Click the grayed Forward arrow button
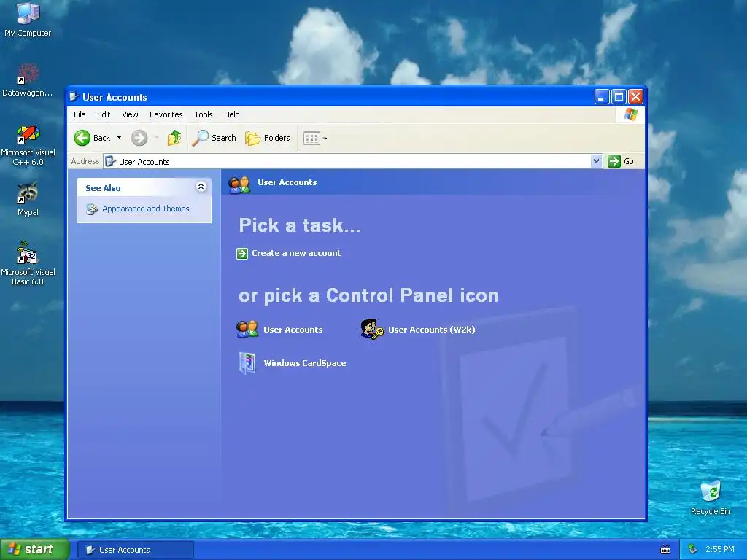The width and height of the screenshot is (747, 560). click(x=139, y=138)
